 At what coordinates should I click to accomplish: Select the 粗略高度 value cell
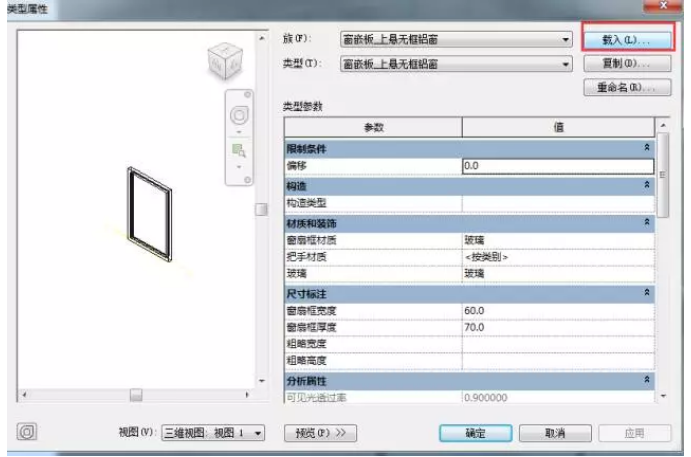click(558, 361)
